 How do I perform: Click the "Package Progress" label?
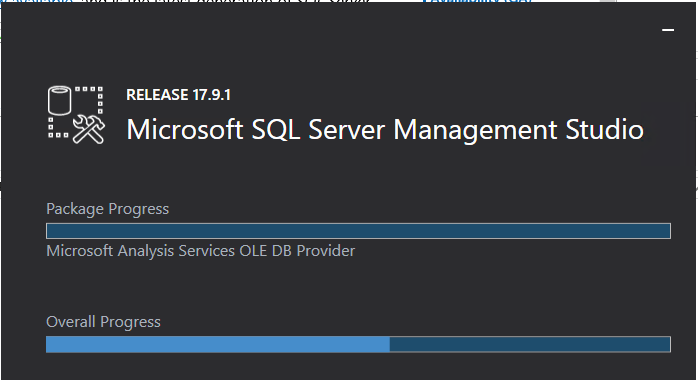(x=108, y=209)
